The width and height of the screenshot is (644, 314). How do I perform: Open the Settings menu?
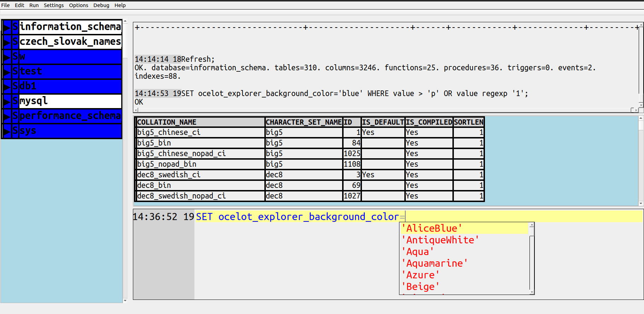click(54, 5)
